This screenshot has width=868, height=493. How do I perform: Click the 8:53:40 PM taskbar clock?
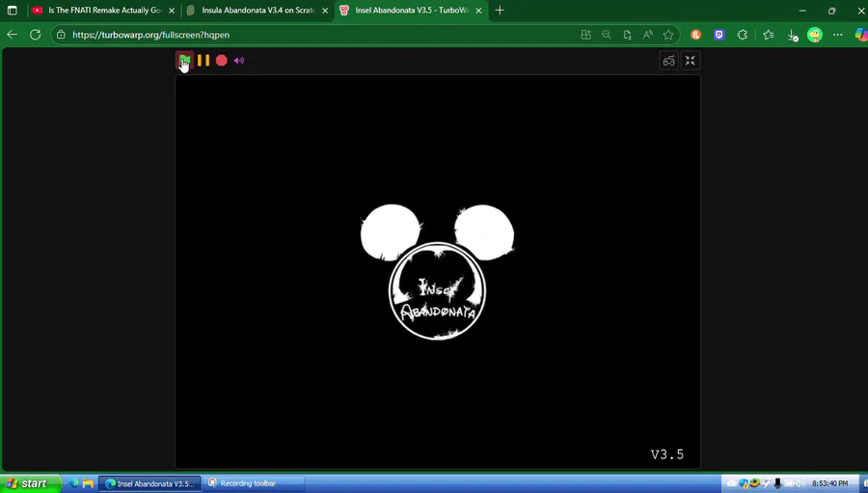click(829, 483)
